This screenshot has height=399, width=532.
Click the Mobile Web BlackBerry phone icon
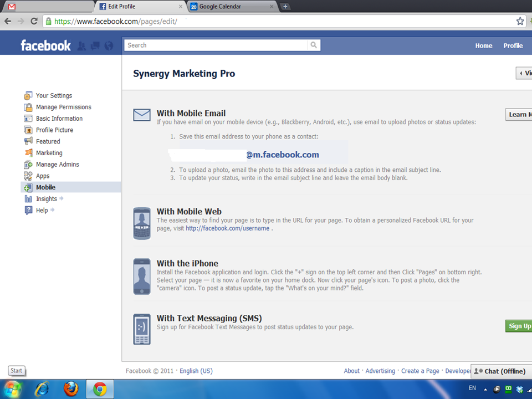pyautogui.click(x=142, y=223)
